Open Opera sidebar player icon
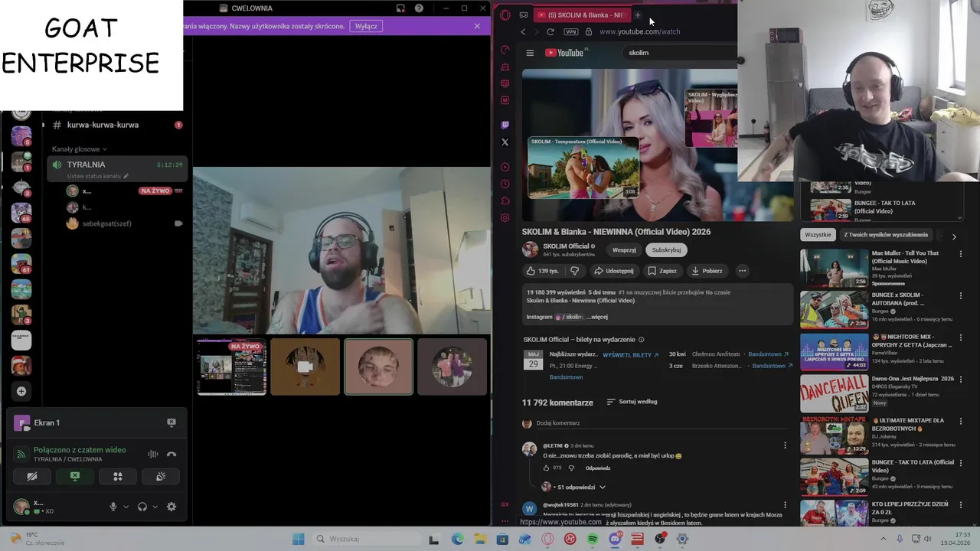The width and height of the screenshot is (980, 551). 505,167
